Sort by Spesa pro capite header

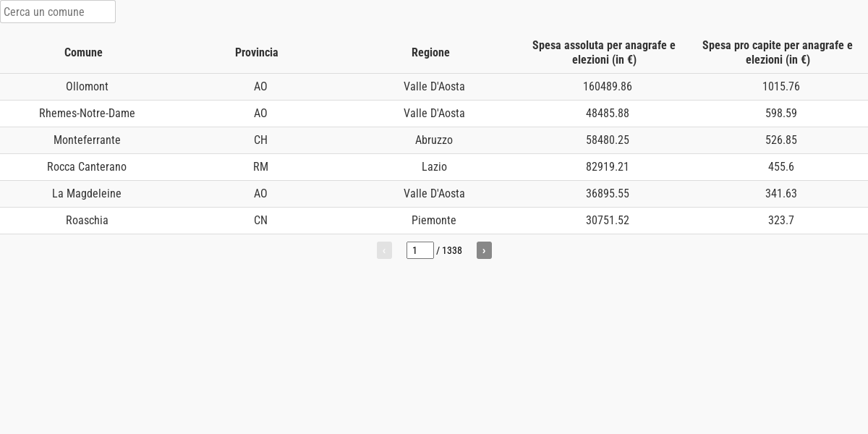click(778, 52)
